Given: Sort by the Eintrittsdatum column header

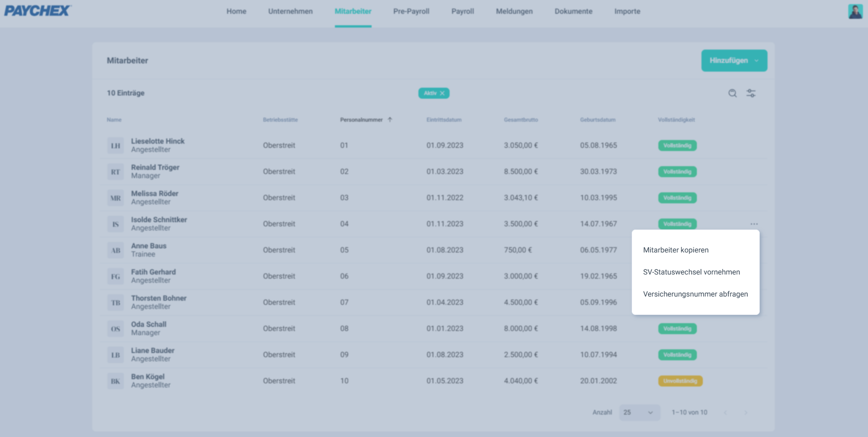Looking at the screenshot, I should pos(444,120).
